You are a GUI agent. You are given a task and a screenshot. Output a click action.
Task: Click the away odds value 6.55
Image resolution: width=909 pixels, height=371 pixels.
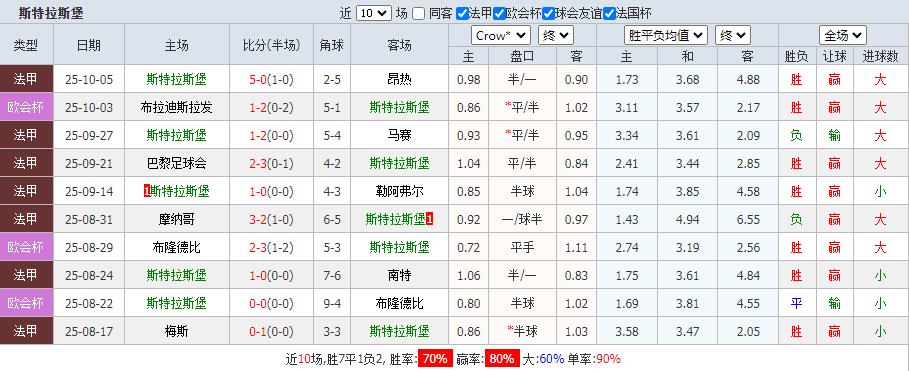[x=748, y=219]
